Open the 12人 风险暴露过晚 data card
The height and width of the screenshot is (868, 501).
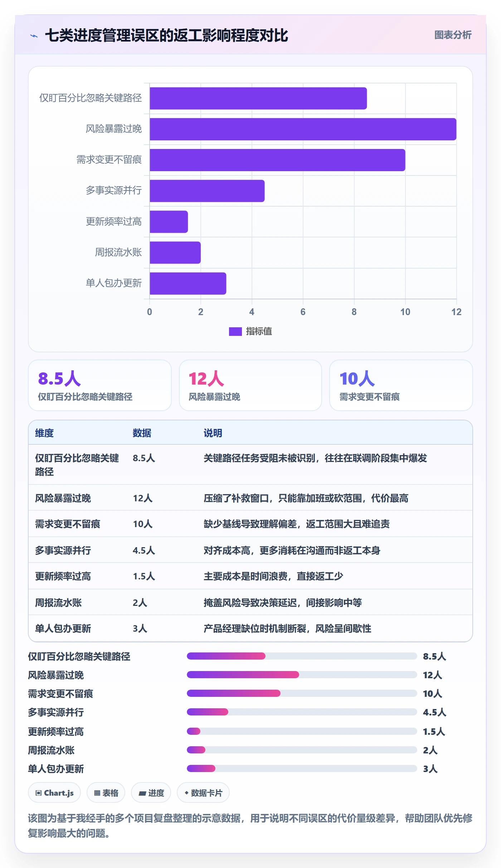tap(250, 385)
